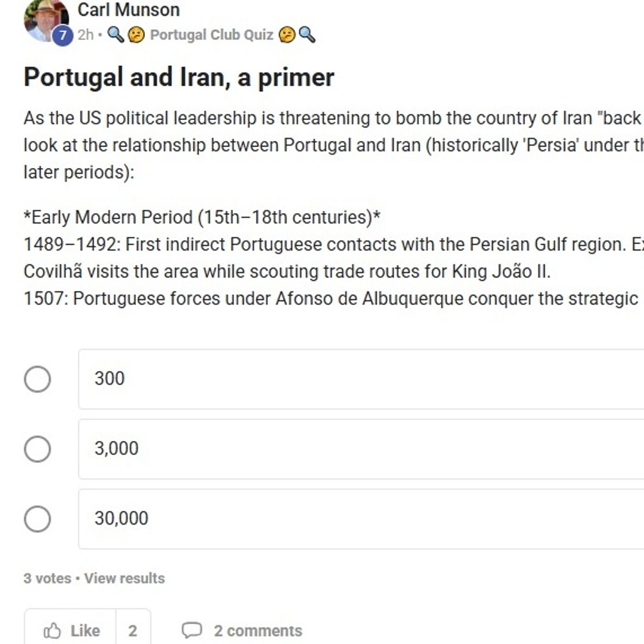Click the thinking face emoji before the quiz name
Viewport: 644px width, 644px height.
136,34
